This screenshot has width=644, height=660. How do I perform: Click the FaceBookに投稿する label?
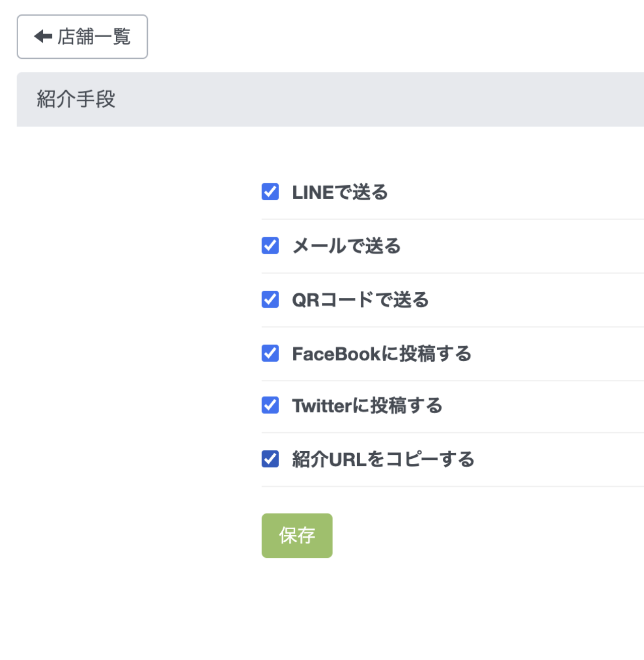tap(382, 354)
